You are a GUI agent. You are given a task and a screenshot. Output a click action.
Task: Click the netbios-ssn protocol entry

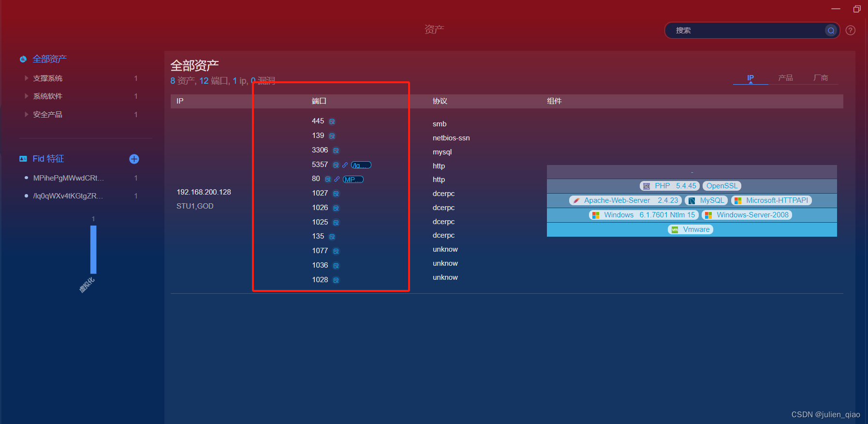(451, 138)
